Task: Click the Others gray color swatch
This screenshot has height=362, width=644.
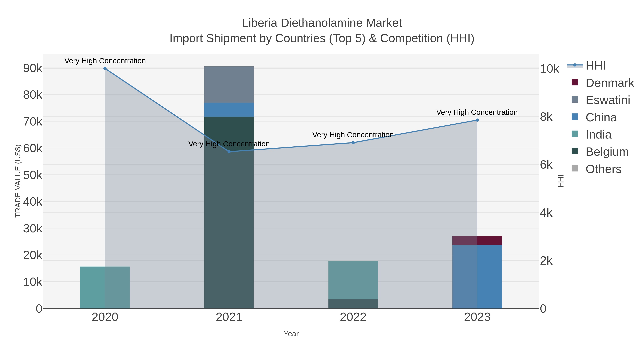Action: pos(575,168)
